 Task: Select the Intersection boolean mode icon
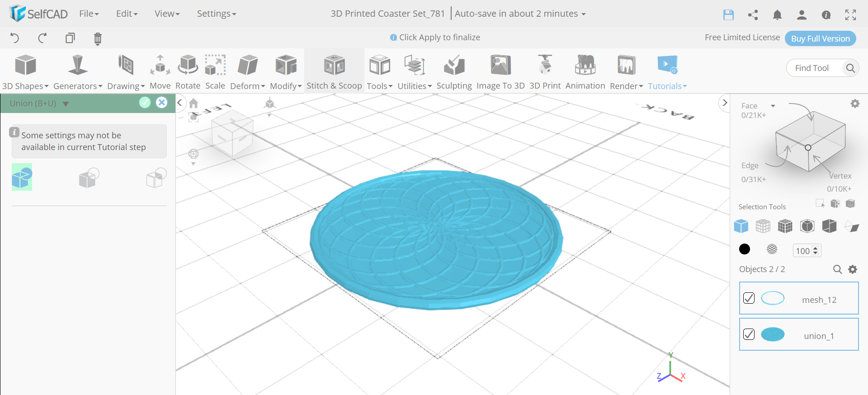coord(156,178)
